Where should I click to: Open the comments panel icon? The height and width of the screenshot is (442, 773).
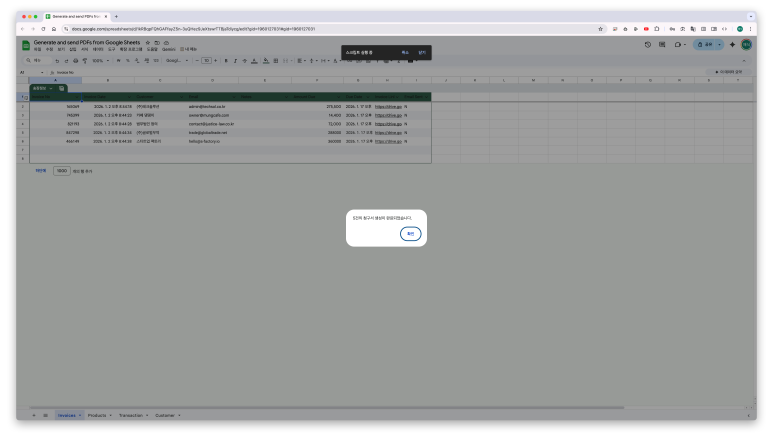(662, 45)
